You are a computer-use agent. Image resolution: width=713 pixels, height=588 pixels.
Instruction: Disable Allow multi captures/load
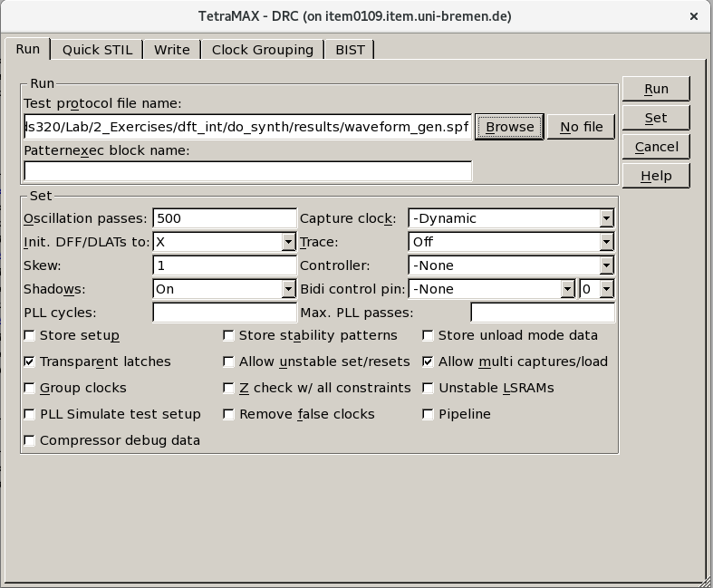tap(428, 362)
